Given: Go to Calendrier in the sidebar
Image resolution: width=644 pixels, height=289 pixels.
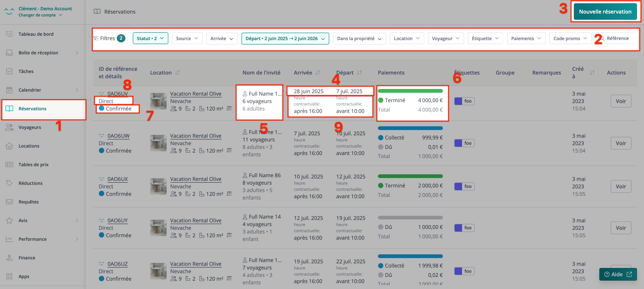Looking at the screenshot, I should (x=30, y=90).
